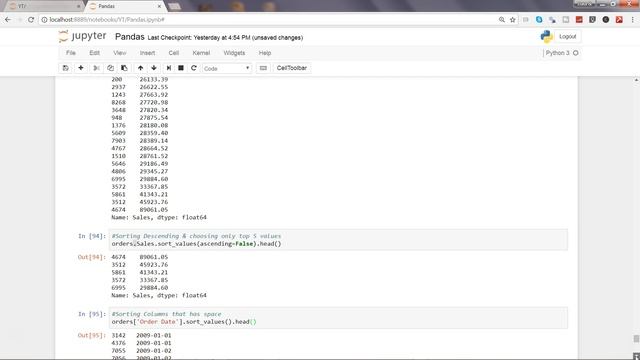Interrupt the kernel with the stop icon
The width and height of the screenshot is (640, 360).
pos(181,68)
